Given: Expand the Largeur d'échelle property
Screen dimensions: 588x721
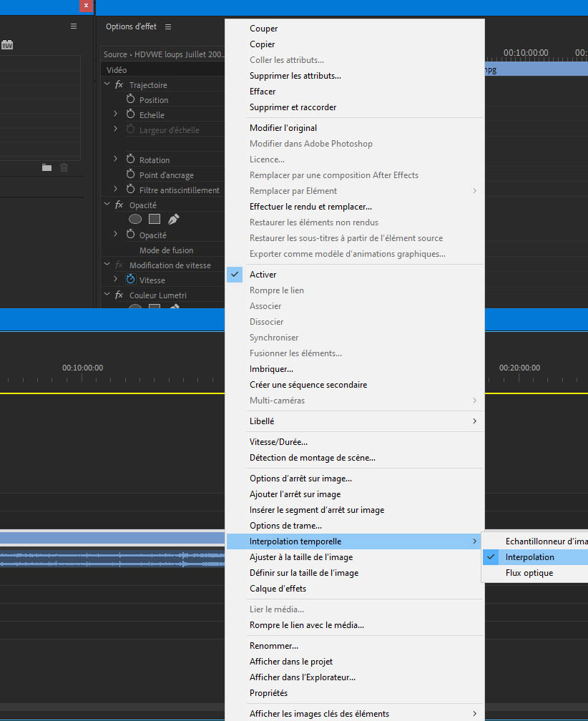Looking at the screenshot, I should 115,129.
